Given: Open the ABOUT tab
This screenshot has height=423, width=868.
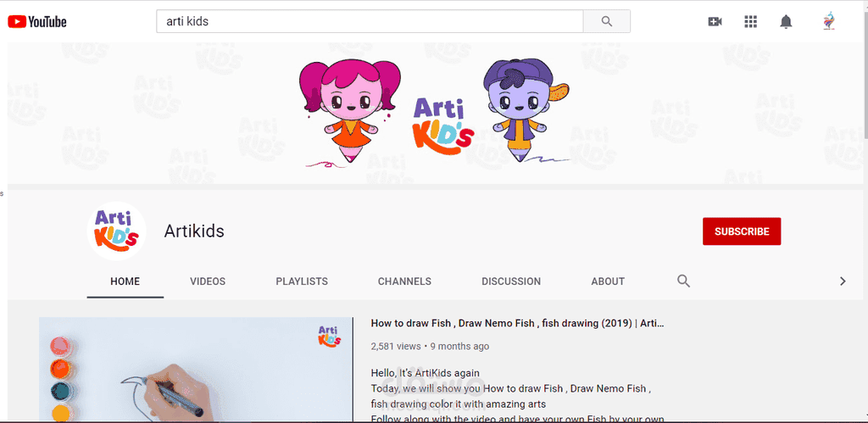Looking at the screenshot, I should [608, 281].
